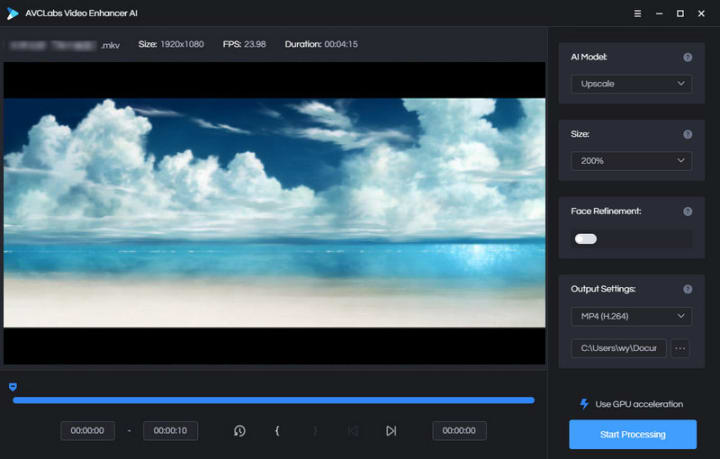Click the video preview frame

[x=275, y=213]
